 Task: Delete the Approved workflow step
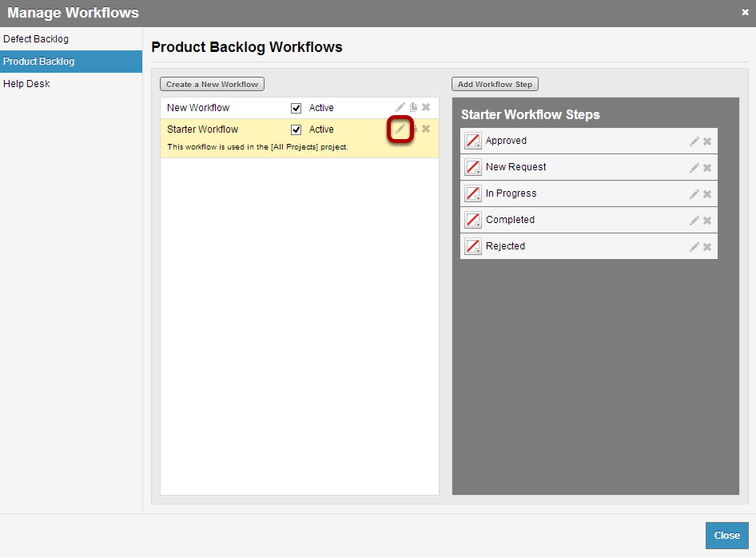click(706, 141)
